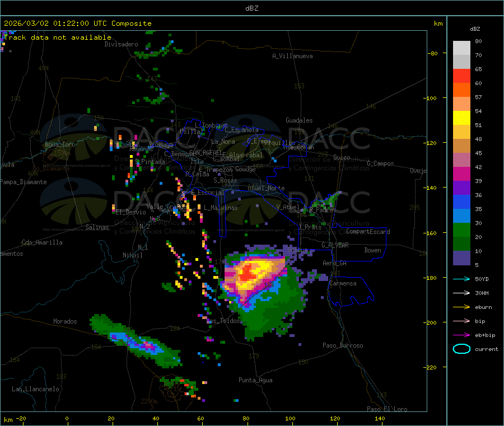
Task: Click the 'Punta_Agua' map label
Action: pos(255,381)
